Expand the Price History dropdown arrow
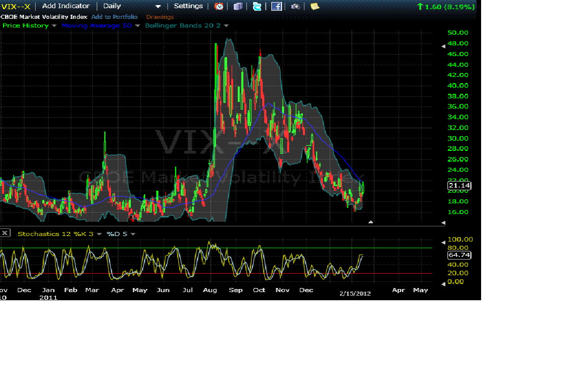 [x=54, y=26]
